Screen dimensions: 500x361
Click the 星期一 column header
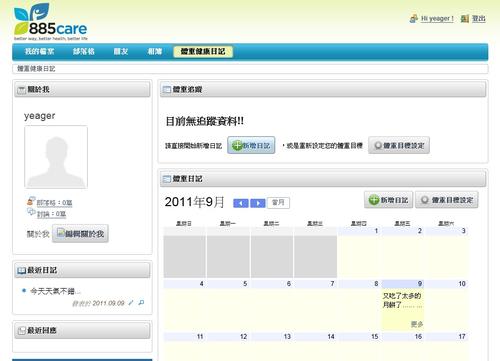click(227, 223)
